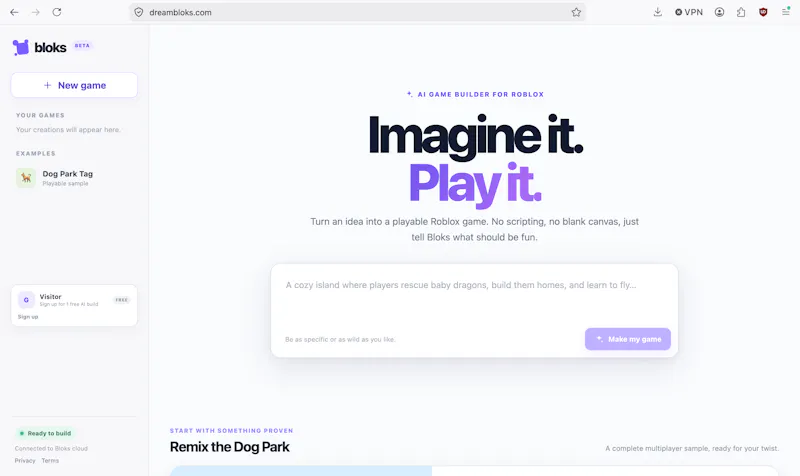
Task: Click the bloks wordmark text
Action: click(50, 47)
